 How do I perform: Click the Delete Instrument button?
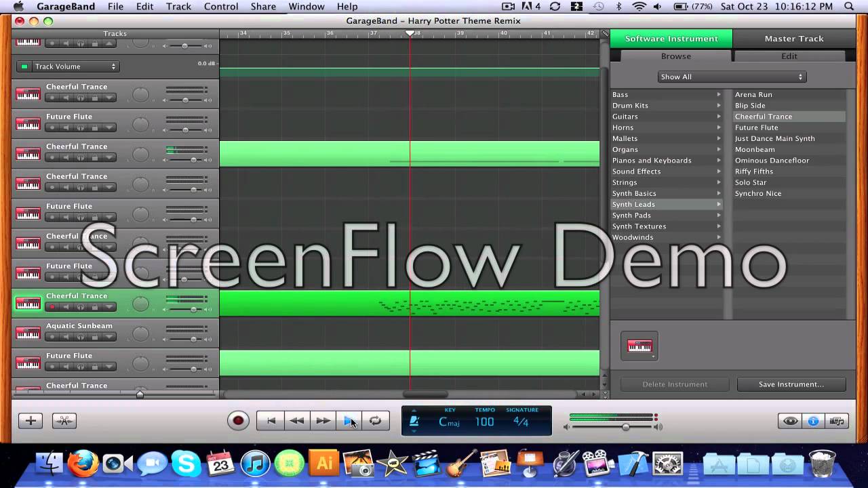[675, 384]
